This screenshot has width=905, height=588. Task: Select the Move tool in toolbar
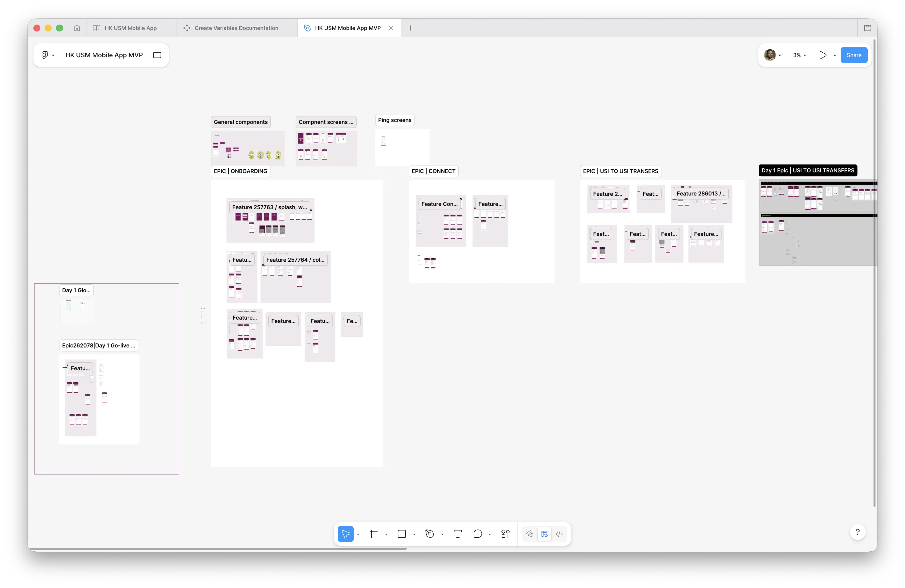tap(345, 534)
